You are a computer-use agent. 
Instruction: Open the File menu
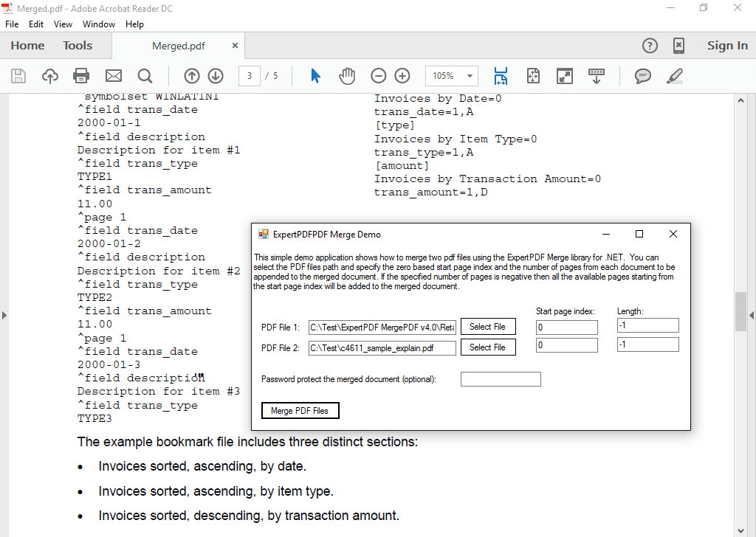pyautogui.click(x=12, y=24)
